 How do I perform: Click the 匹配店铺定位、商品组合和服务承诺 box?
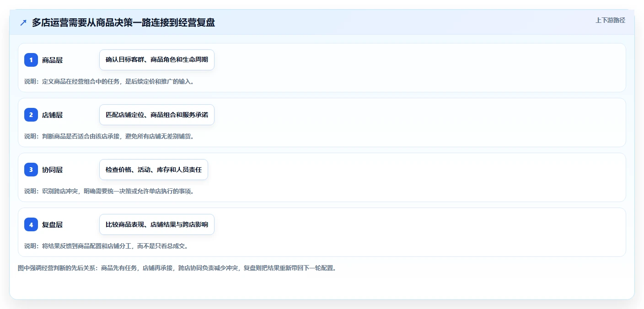tap(157, 115)
